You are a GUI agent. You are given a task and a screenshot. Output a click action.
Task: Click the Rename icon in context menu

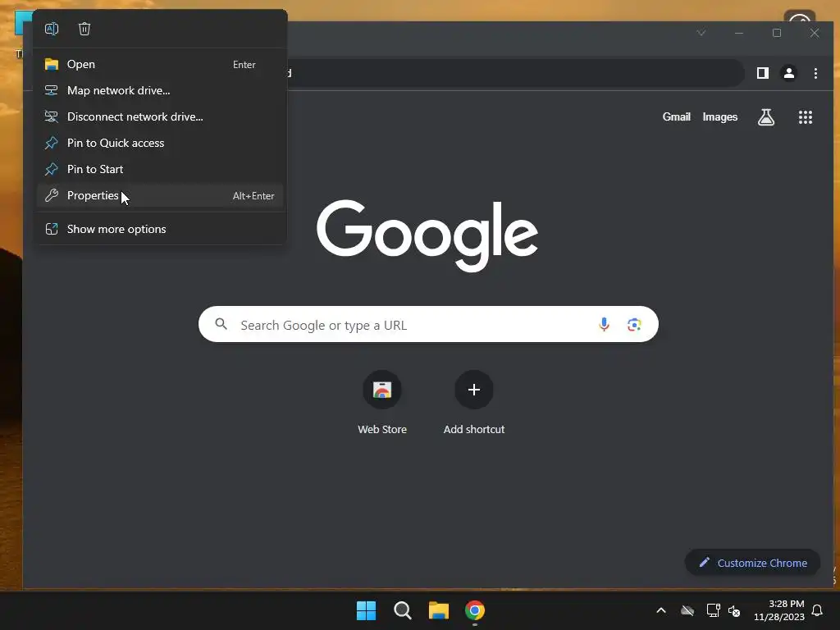coord(52,29)
